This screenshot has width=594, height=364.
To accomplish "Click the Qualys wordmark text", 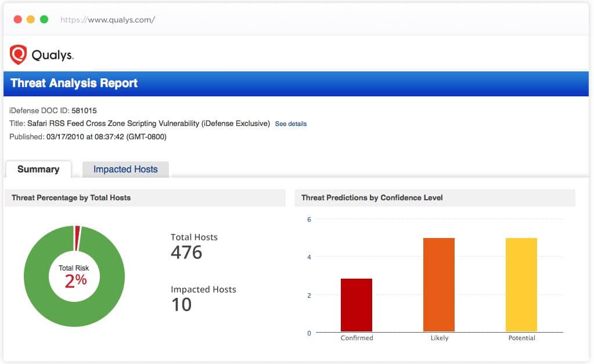I will (53, 55).
